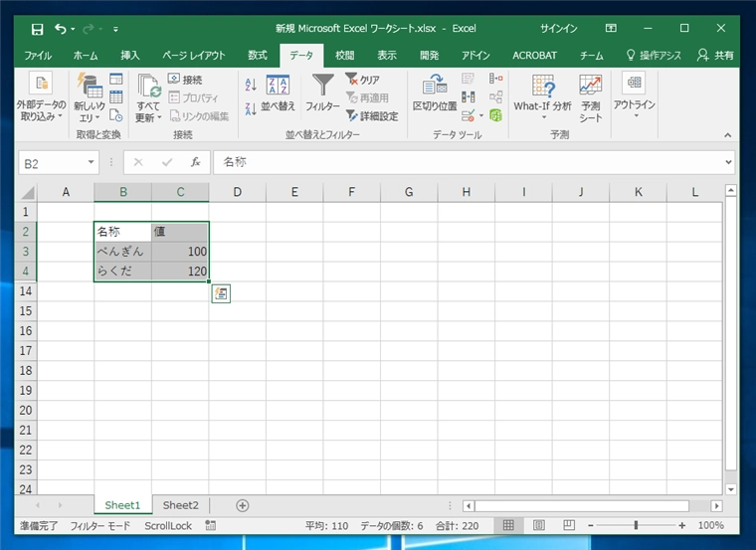Click the macro recording icon in status bar

click(210, 525)
